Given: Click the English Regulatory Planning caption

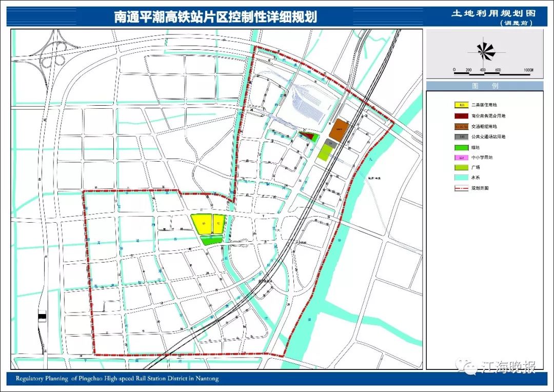Looking at the screenshot, I should 117,378.
